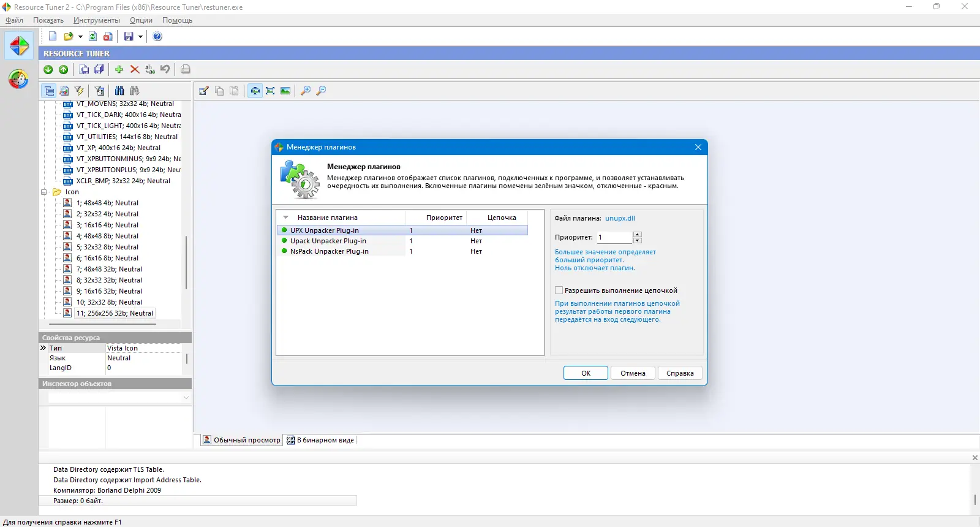Click the resource tree horizontal scrollbar

tap(103, 324)
